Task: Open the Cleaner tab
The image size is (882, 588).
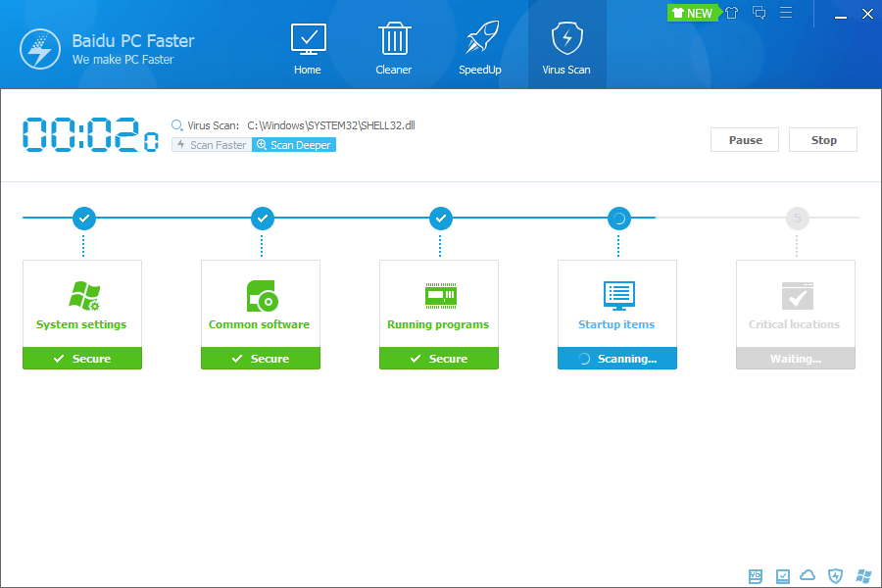Action: 394,48
